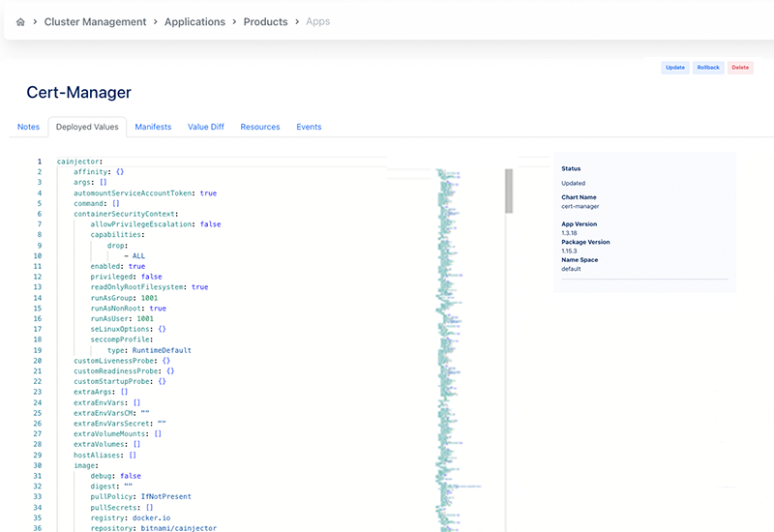
Task: Navigate to the Products breadcrumb
Action: [x=265, y=21]
